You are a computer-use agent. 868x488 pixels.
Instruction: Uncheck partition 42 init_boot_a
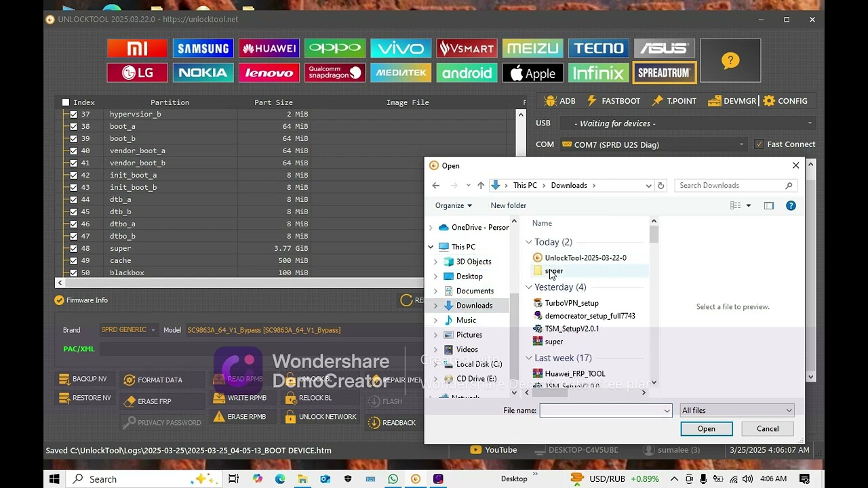73,176
